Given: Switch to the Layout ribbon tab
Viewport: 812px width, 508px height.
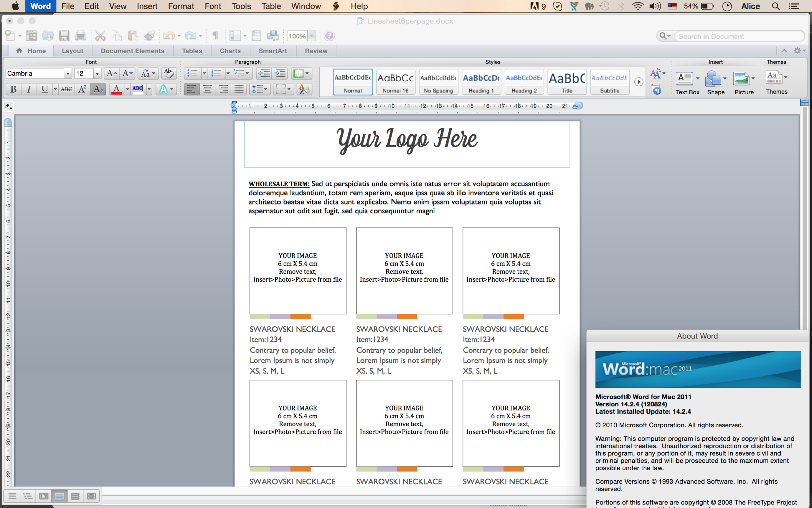Looking at the screenshot, I should [72, 51].
